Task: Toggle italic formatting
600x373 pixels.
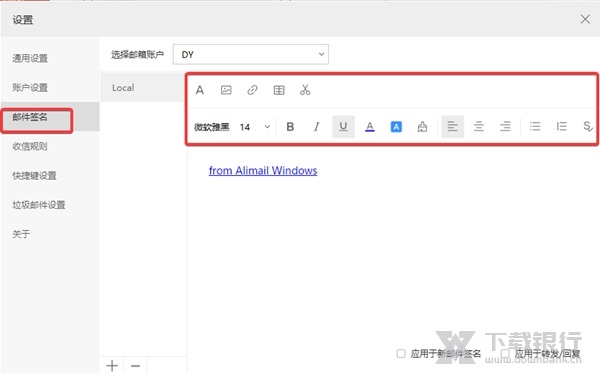Action: tap(316, 127)
